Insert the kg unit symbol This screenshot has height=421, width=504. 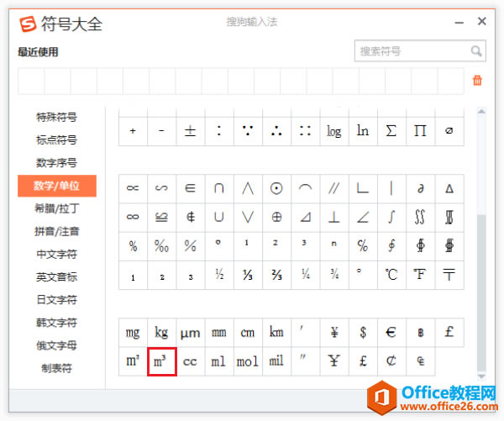[161, 333]
